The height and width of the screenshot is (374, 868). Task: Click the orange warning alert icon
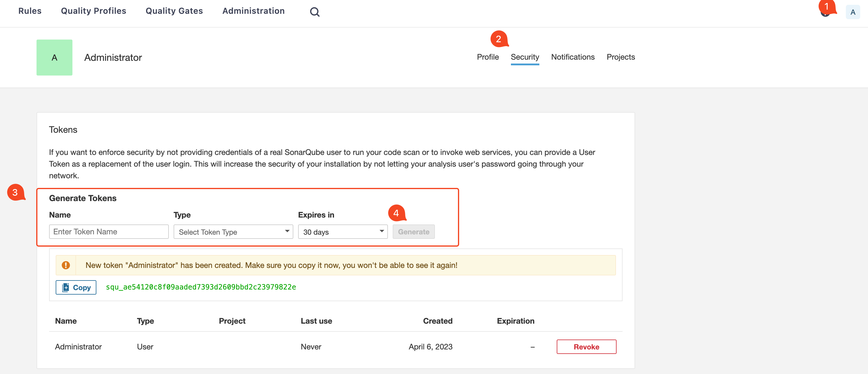[x=66, y=265]
